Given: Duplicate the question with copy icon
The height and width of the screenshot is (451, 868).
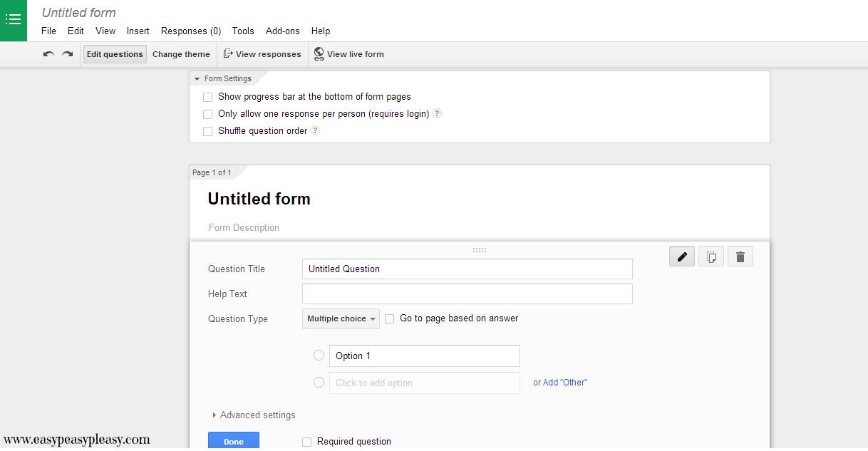Looking at the screenshot, I should 711,256.
